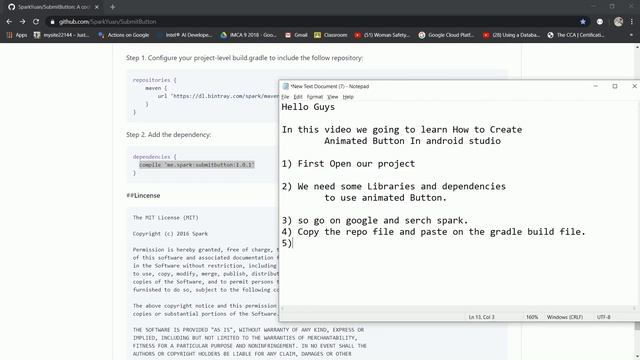Open the Chrome profile avatar
Screen dimensions: 640x360
[x=618, y=22]
